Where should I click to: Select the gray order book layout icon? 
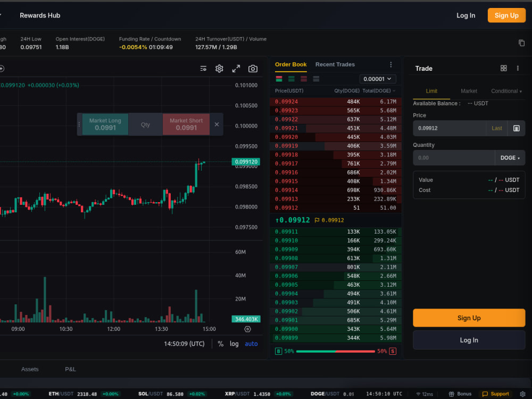[x=316, y=79]
